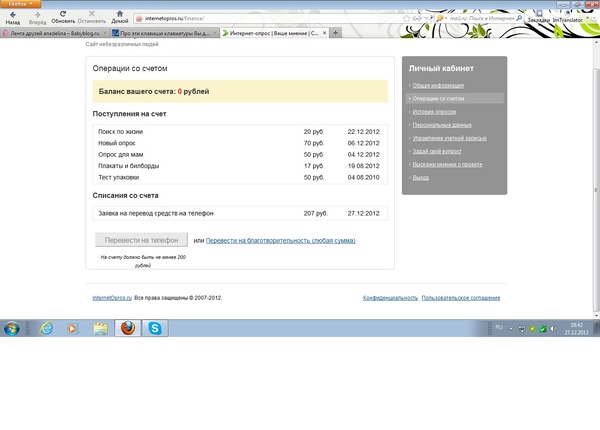Viewport: 600px width, 430px height.
Task: Go to Home (Домой) in browser
Action: (x=119, y=15)
